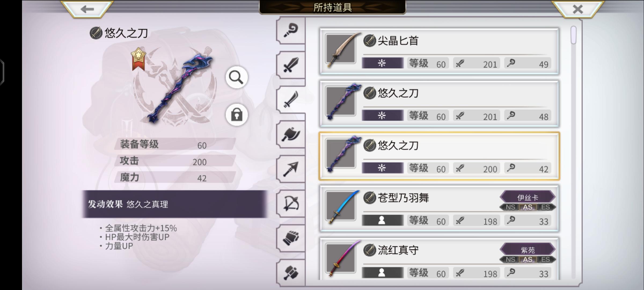Select the 悠久之刀 with attack 201
Screen dimensions: 644x290
[x=439, y=103]
